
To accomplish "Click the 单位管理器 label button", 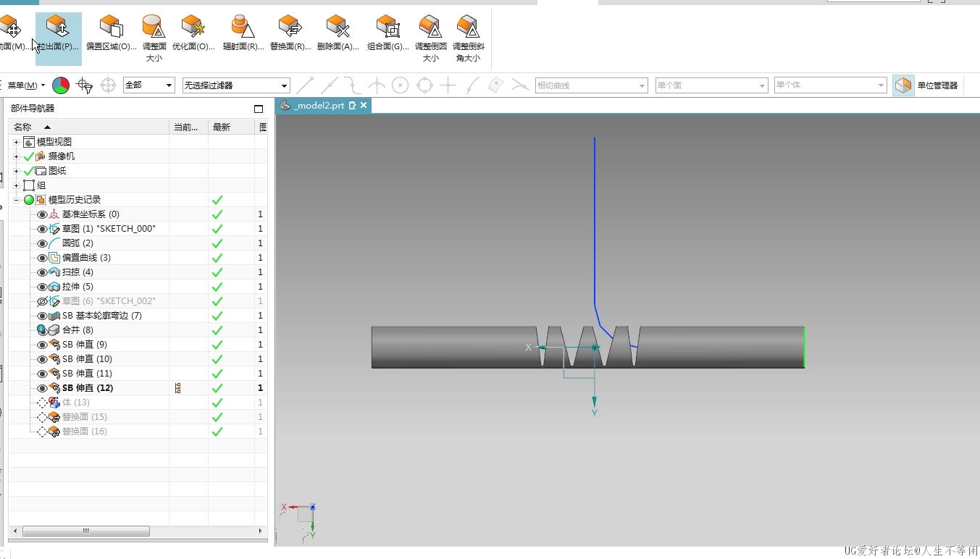I will point(937,85).
